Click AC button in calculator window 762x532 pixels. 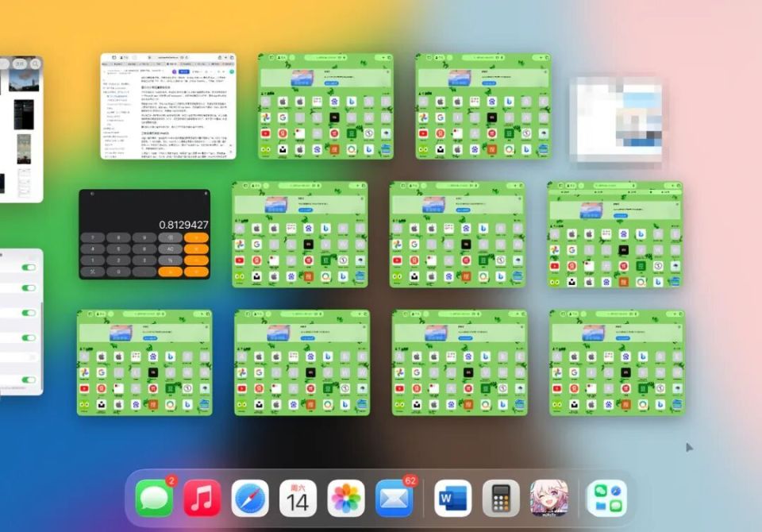171,249
